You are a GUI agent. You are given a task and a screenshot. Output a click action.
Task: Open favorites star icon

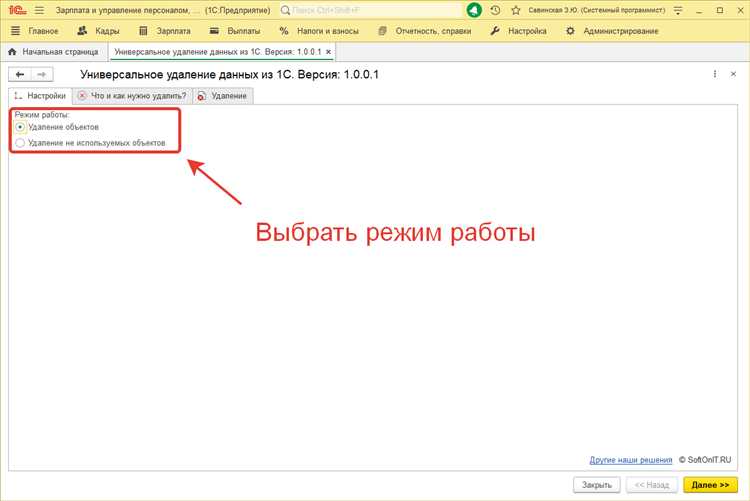[x=516, y=10]
